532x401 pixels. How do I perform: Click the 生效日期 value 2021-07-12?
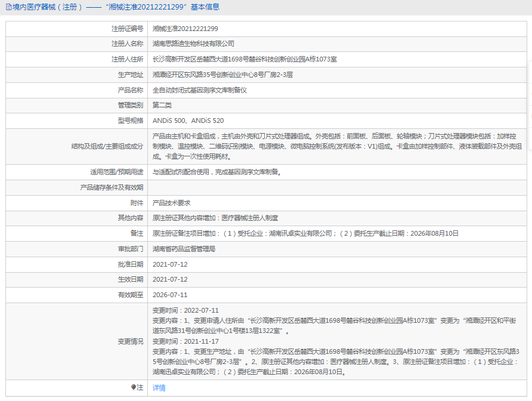click(170, 279)
